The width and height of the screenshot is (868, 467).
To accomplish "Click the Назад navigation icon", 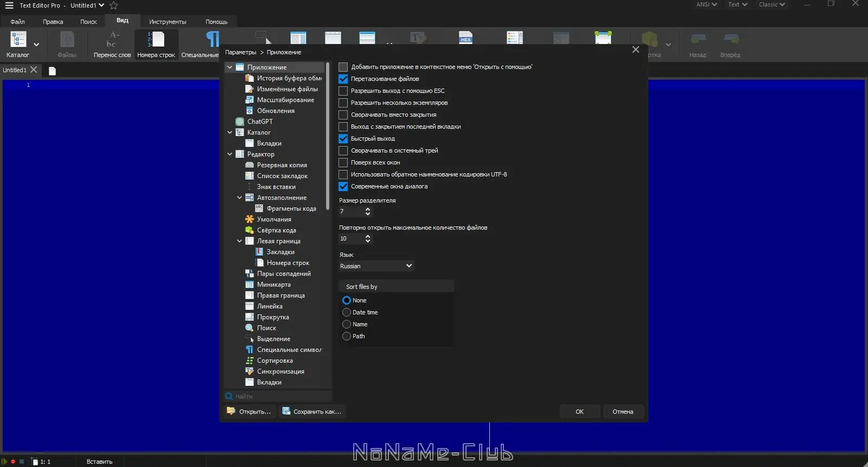I will click(x=698, y=45).
